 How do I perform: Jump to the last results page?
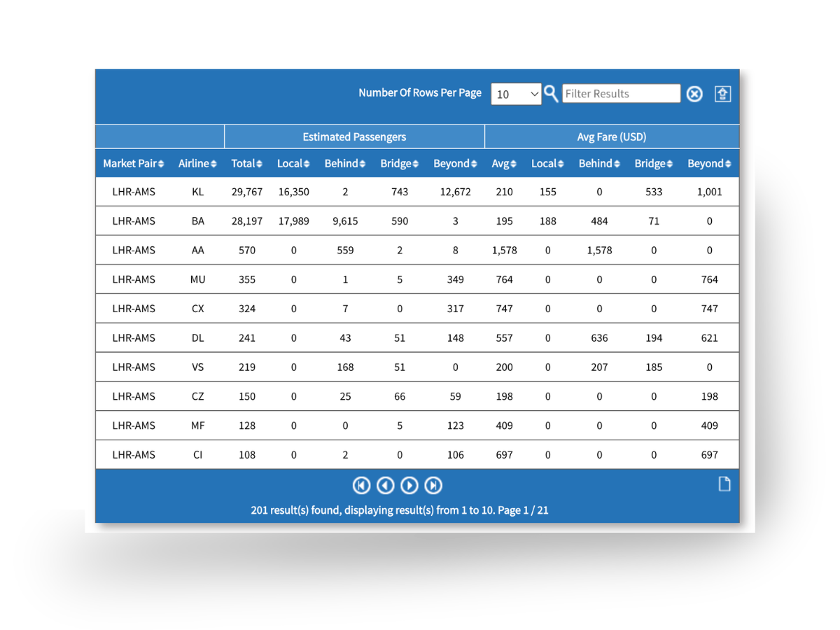(x=433, y=485)
